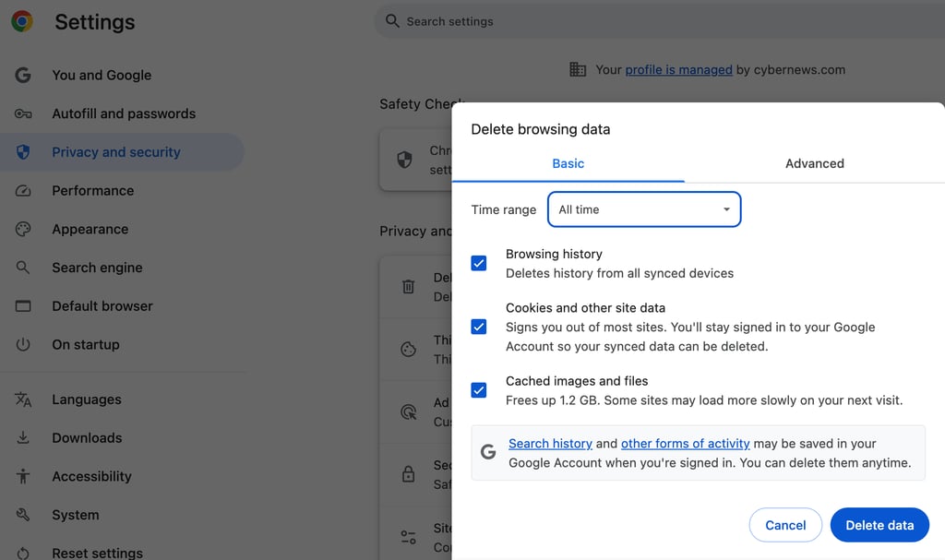Click the translate icon for Languages
Image resolution: width=945 pixels, height=560 pixels.
click(23, 399)
